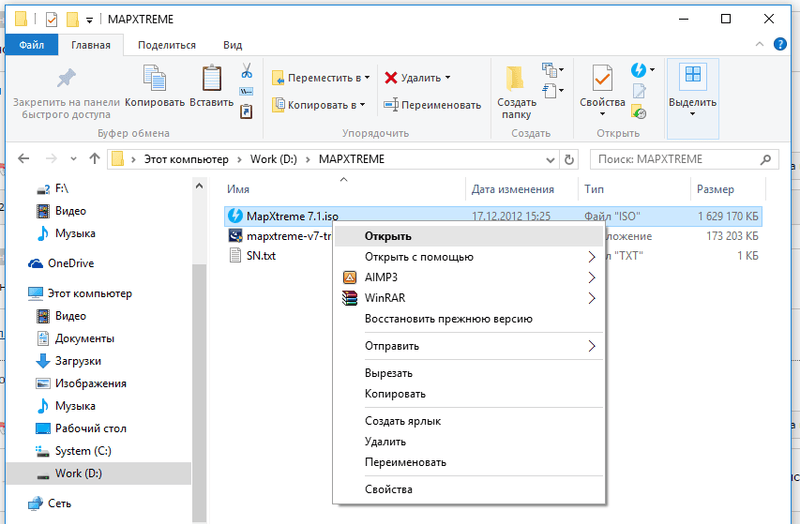Click Pin to Quick Access pushpin icon

coord(65,80)
